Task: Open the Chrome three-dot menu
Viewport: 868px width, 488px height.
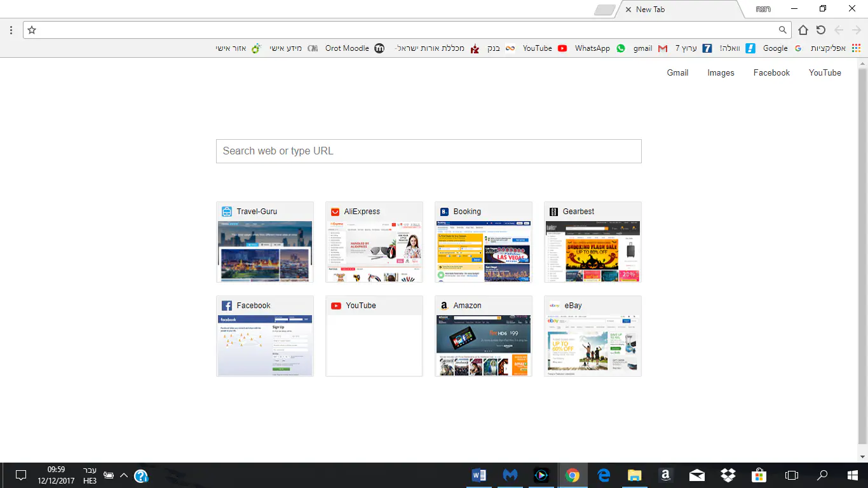Action: [x=11, y=30]
